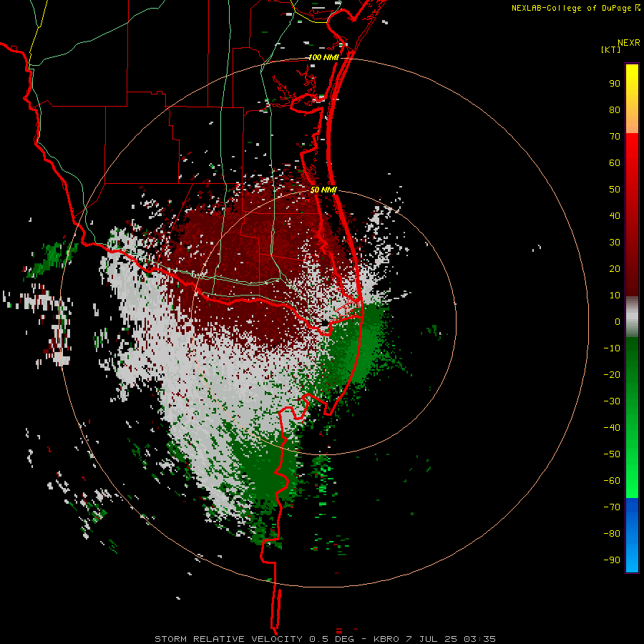Viewport: 644px width, 644px height.
Task: Click the "60" value on the velocity scale
Action: 615,162
